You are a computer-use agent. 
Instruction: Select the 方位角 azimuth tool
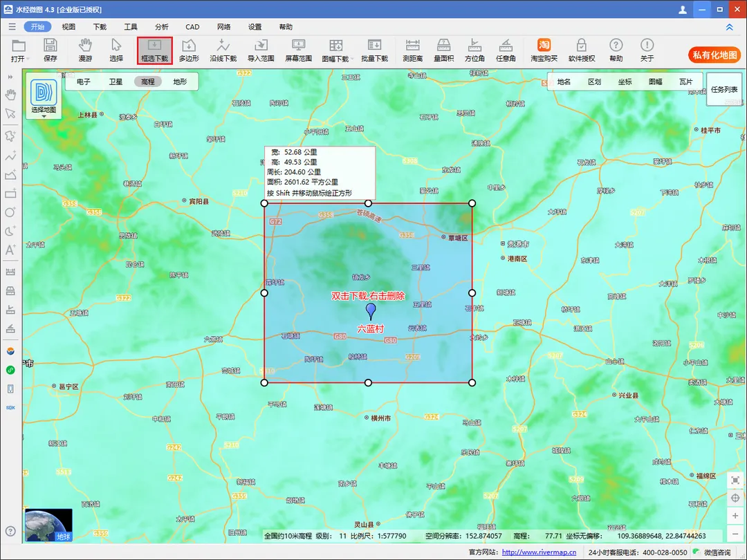pyautogui.click(x=474, y=50)
